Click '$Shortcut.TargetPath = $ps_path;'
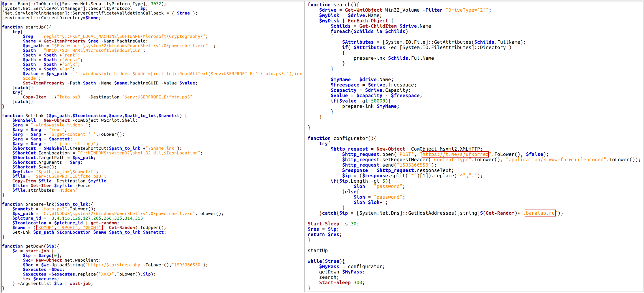This screenshot has height=293, width=644. (x=54, y=158)
